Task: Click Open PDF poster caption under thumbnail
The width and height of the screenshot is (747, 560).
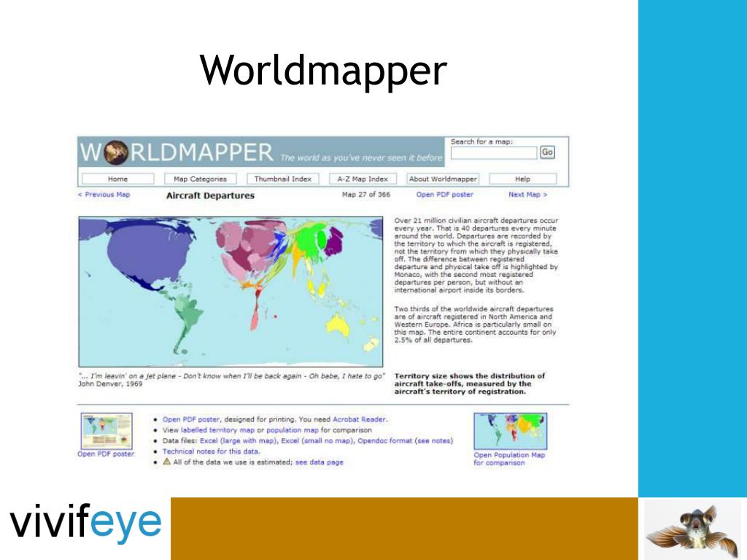Action: (x=106, y=454)
